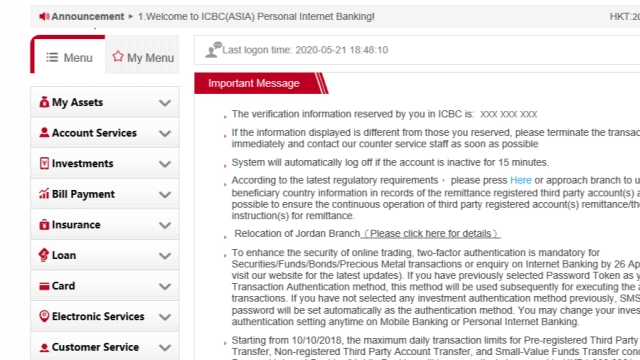Click the Electronic Services icon
Image resolution: width=640 pixels, height=360 pixels.
click(44, 316)
